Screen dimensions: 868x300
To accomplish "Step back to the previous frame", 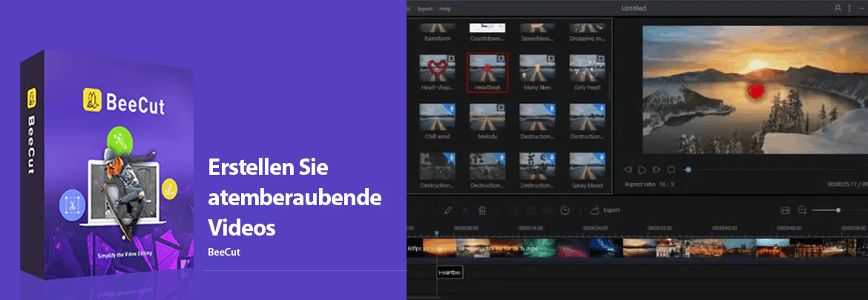I will (x=628, y=170).
